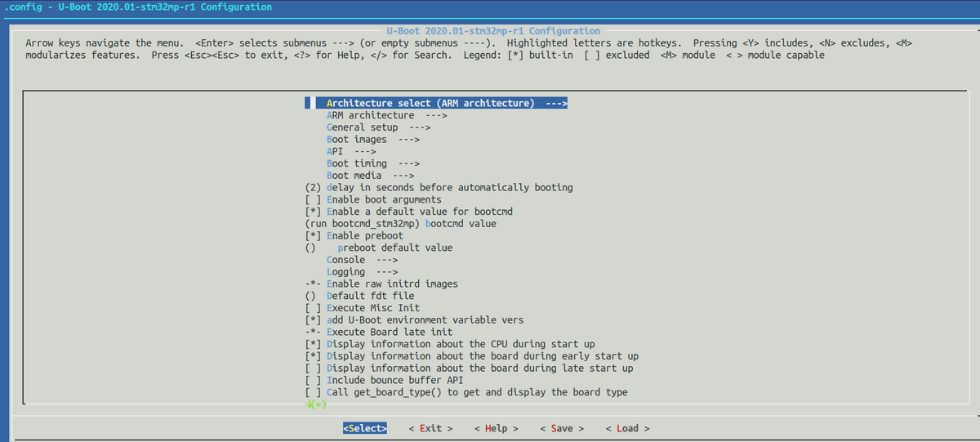Edit the bootcmd value entry
980x442 pixels.
click(x=400, y=224)
